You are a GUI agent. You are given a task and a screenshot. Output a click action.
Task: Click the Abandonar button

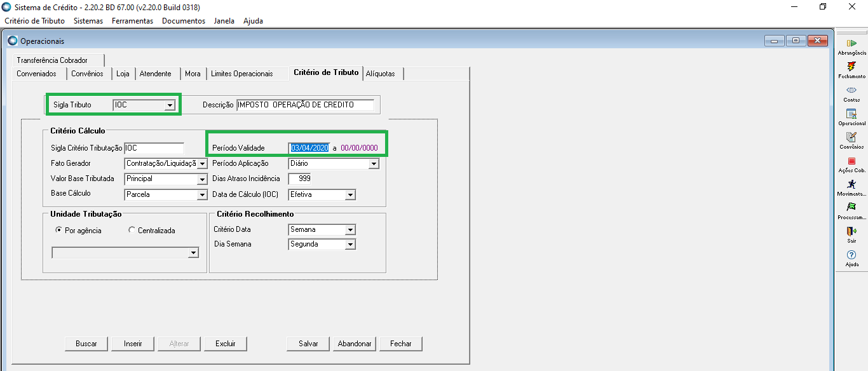[355, 344]
